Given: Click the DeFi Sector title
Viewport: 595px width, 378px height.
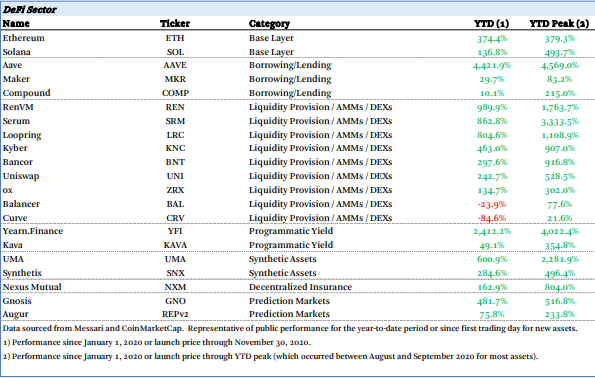Looking at the screenshot, I should [30, 9].
